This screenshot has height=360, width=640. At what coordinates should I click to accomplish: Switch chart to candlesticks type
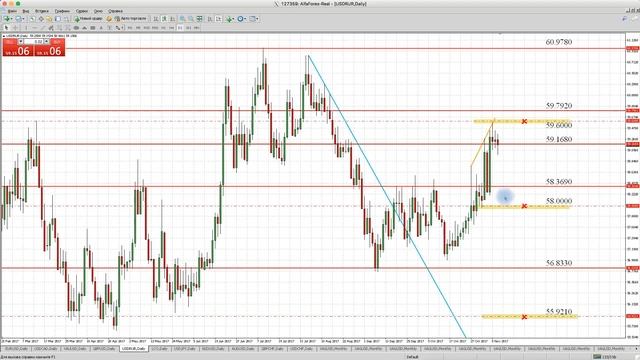pos(164,19)
